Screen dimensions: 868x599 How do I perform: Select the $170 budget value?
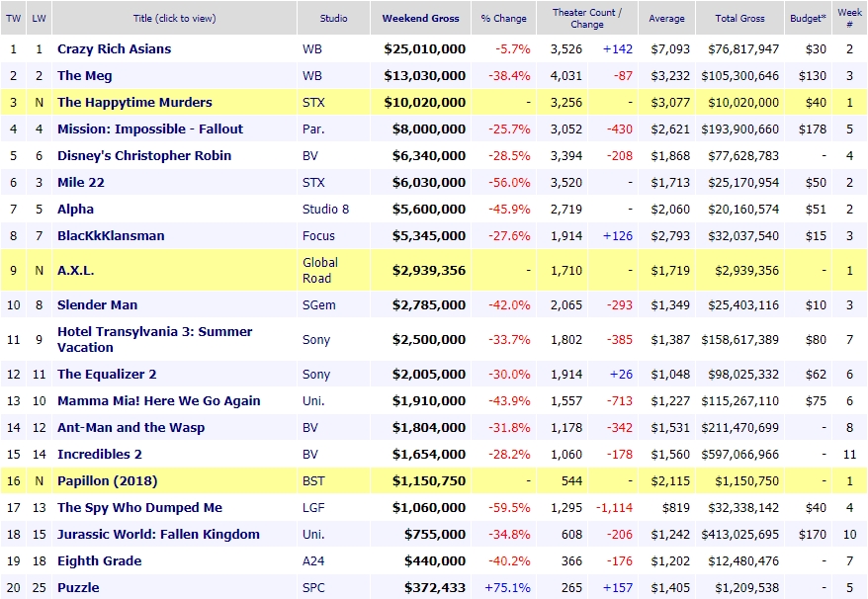[x=812, y=534]
